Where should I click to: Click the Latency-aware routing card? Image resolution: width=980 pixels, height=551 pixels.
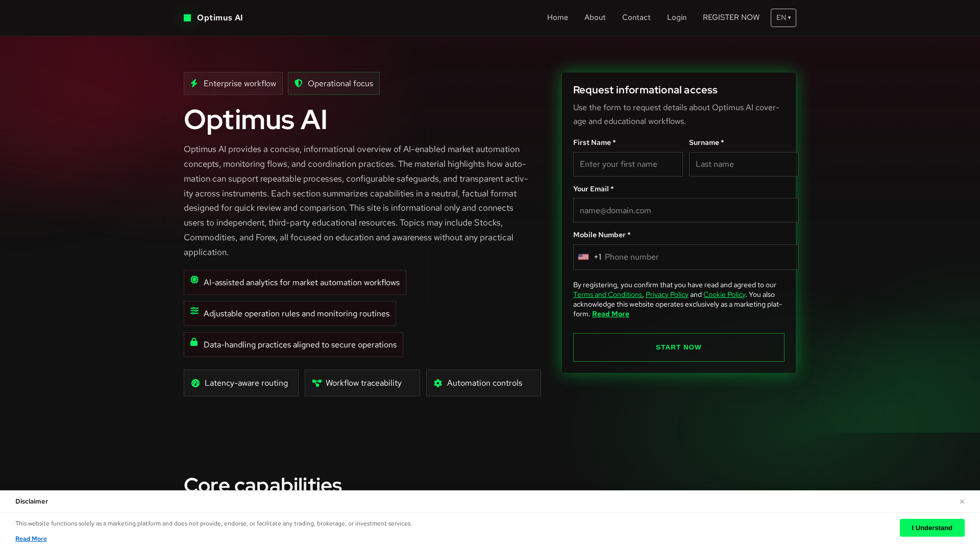[241, 383]
